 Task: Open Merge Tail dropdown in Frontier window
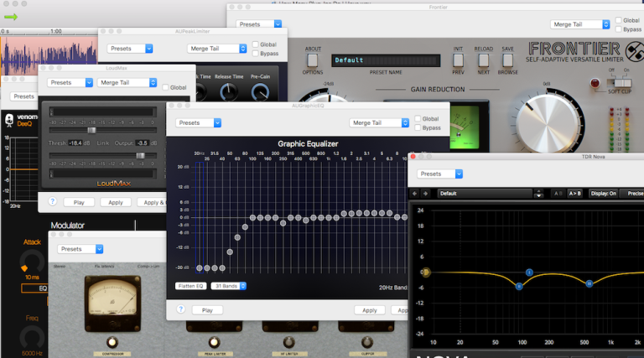(580, 24)
